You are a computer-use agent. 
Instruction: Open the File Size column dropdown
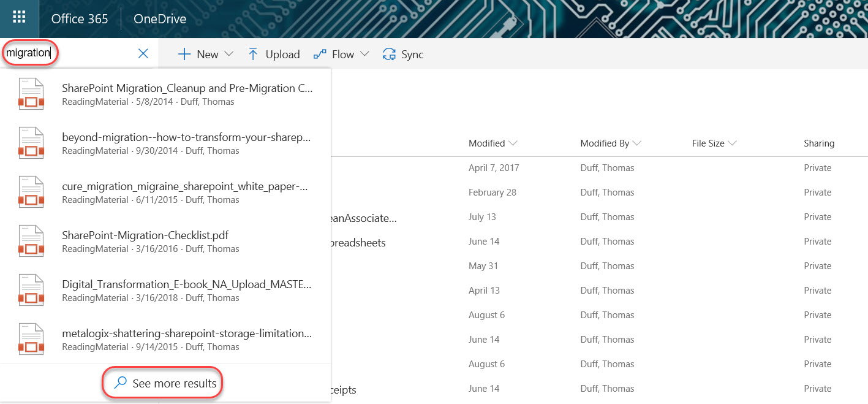point(731,143)
